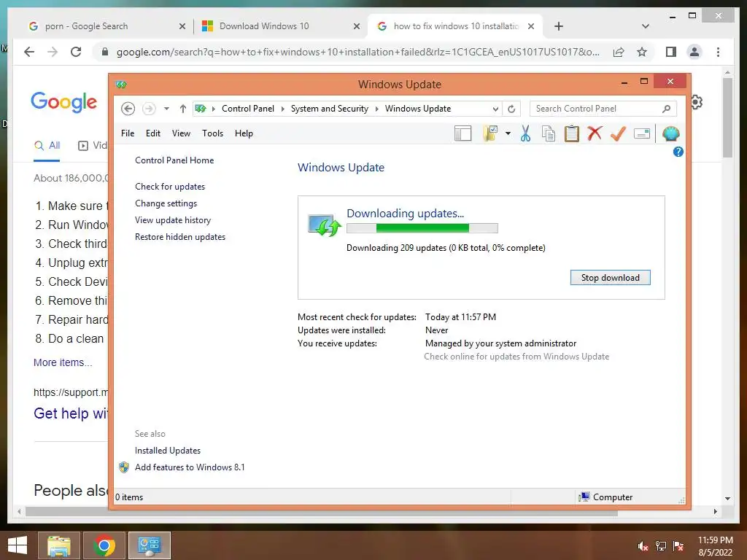Click the clipboard Paste icon in toolbar
747x560 pixels.
coord(572,134)
